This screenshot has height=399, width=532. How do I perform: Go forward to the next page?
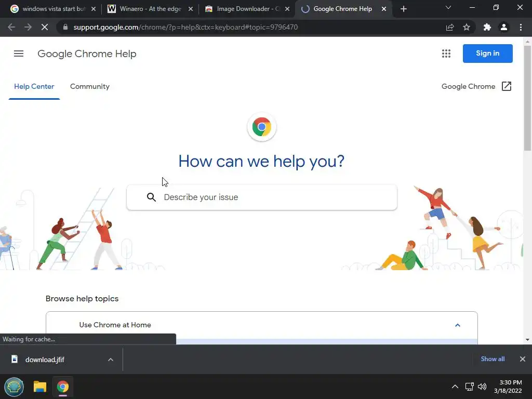[x=28, y=27]
